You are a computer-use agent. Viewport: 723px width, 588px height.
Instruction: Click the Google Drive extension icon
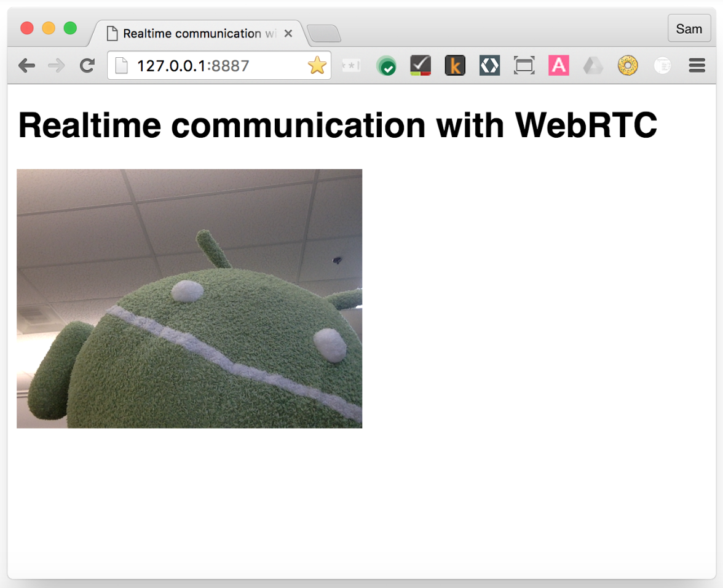coord(593,65)
